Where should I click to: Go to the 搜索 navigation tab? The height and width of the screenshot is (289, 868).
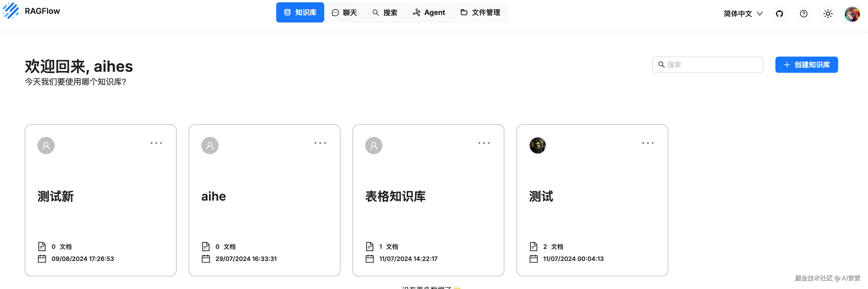385,13
